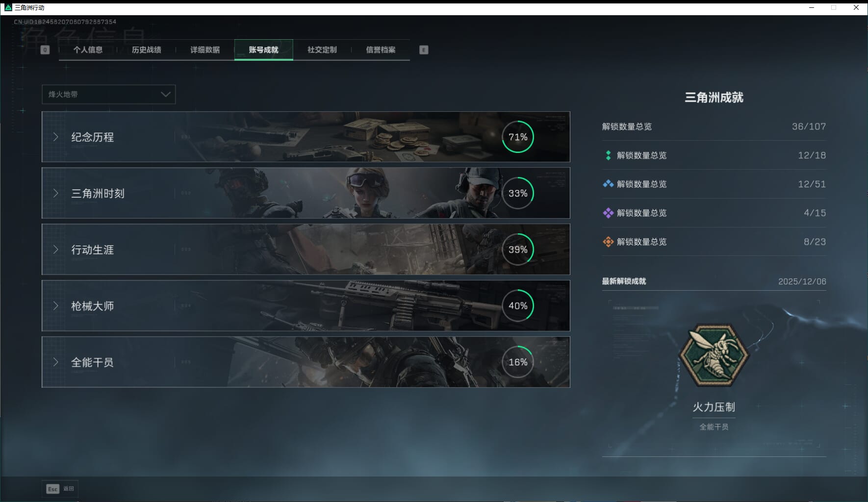Click the E key next-tab icon

424,50
